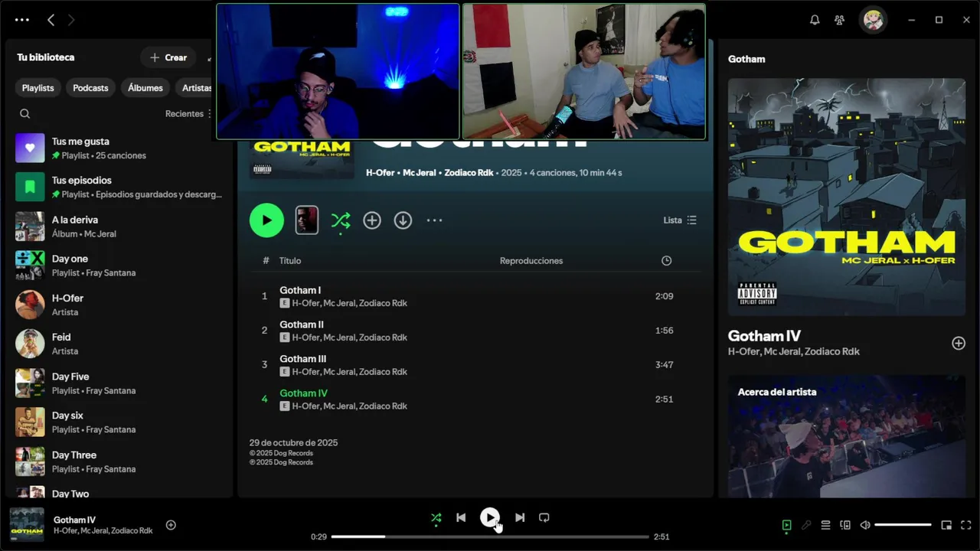
Task: Open more options for Gotham album
Action: pyautogui.click(x=434, y=220)
